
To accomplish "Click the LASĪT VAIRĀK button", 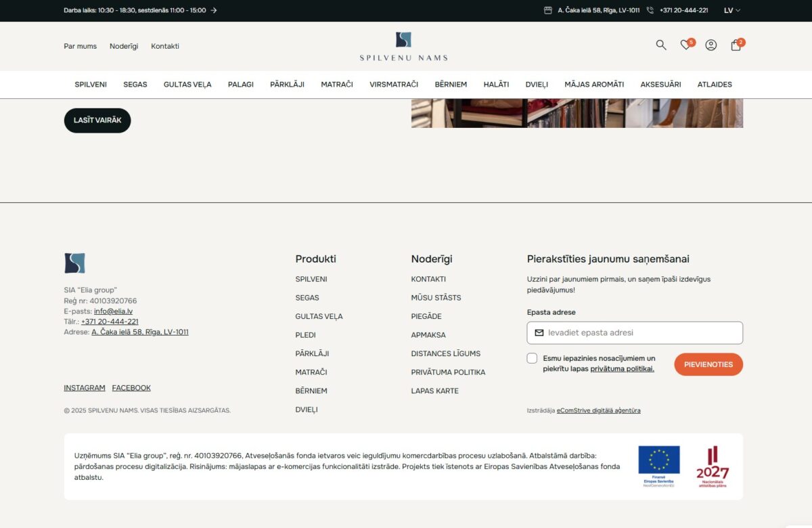I will point(97,120).
